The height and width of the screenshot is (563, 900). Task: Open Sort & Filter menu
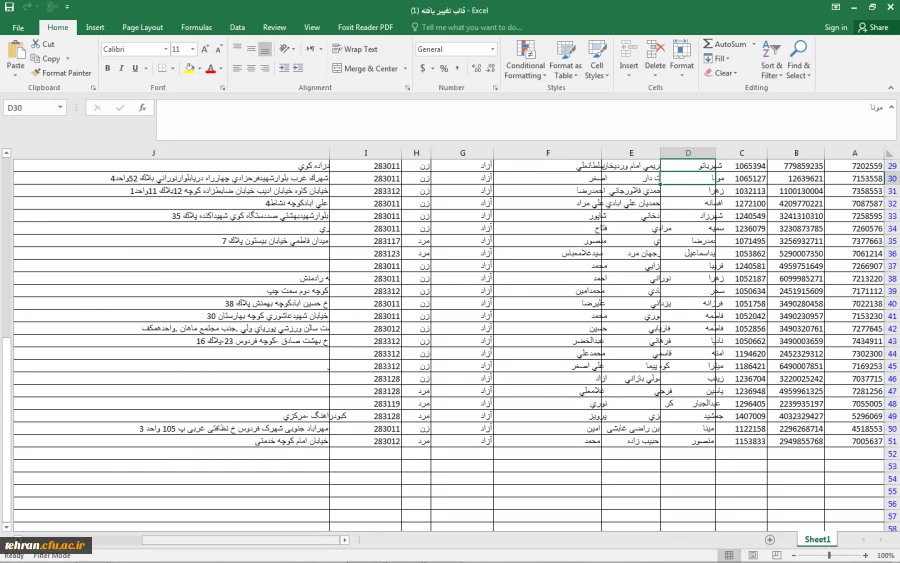coord(771,60)
